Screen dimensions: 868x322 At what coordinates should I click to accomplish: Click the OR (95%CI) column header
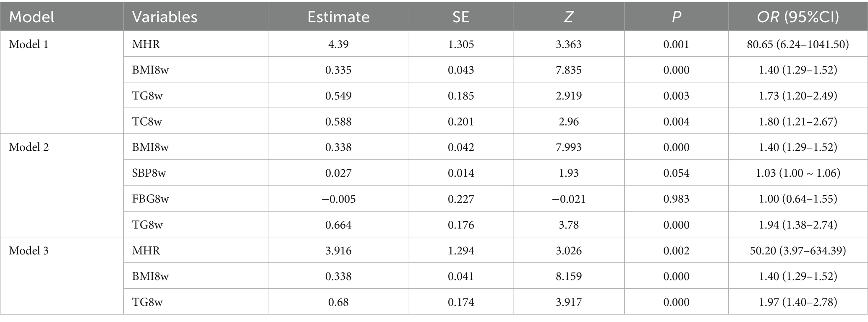pyautogui.click(x=797, y=17)
